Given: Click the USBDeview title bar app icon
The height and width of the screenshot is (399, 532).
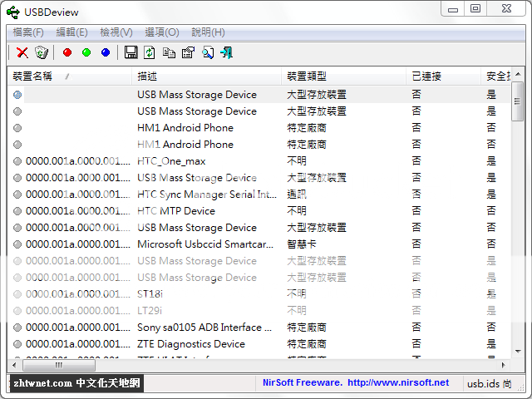Looking at the screenshot, I should (x=13, y=12).
